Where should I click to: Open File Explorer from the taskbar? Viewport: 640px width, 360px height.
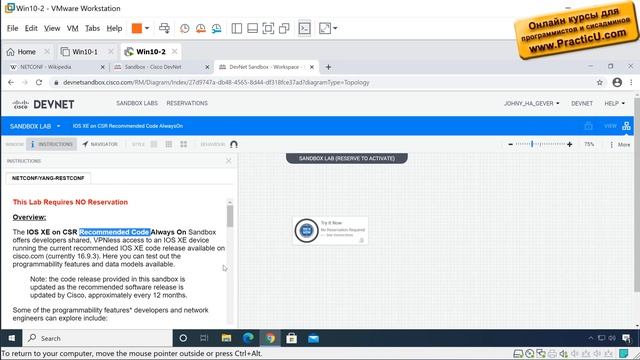tap(226, 338)
